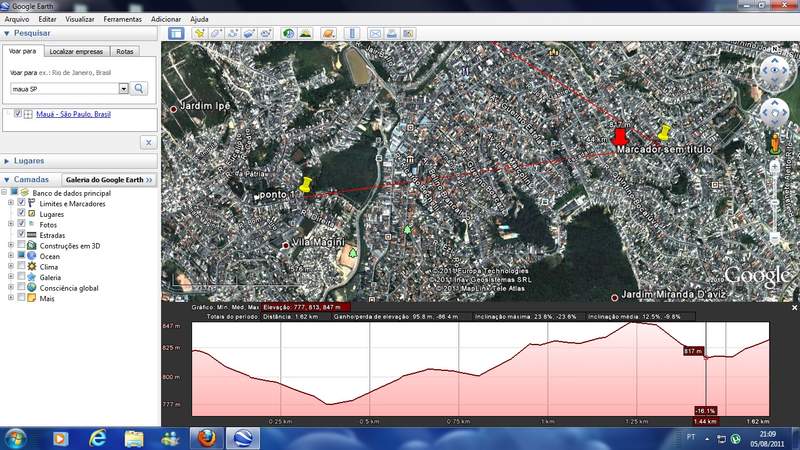The width and height of the screenshot is (800, 450).
Task: Click elevation profile marker at 1.44 km
Action: coord(706,358)
